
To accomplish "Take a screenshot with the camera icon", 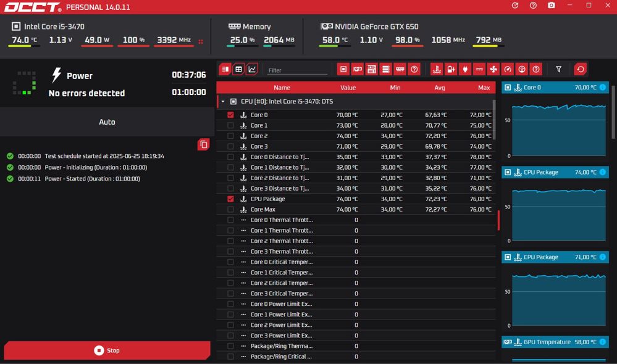I will tap(552, 6).
